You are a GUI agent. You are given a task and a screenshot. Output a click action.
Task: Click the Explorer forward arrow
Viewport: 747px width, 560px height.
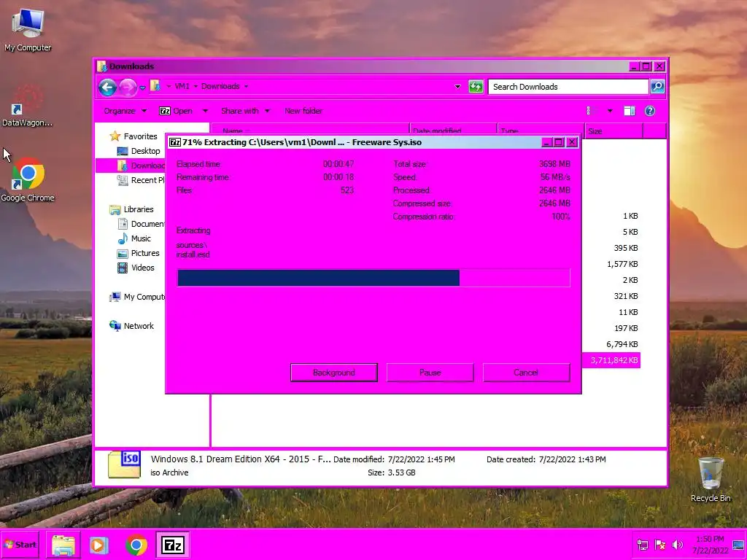[x=127, y=87]
